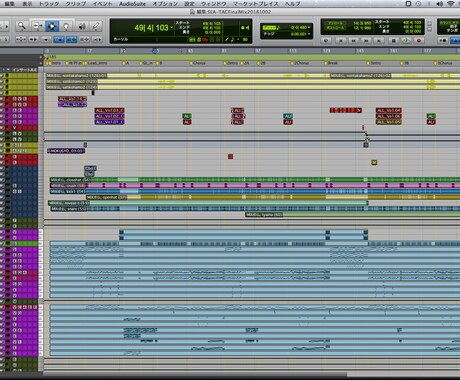Click the Rewind transport button
This screenshot has height=380, width=460.
tap(354, 40)
